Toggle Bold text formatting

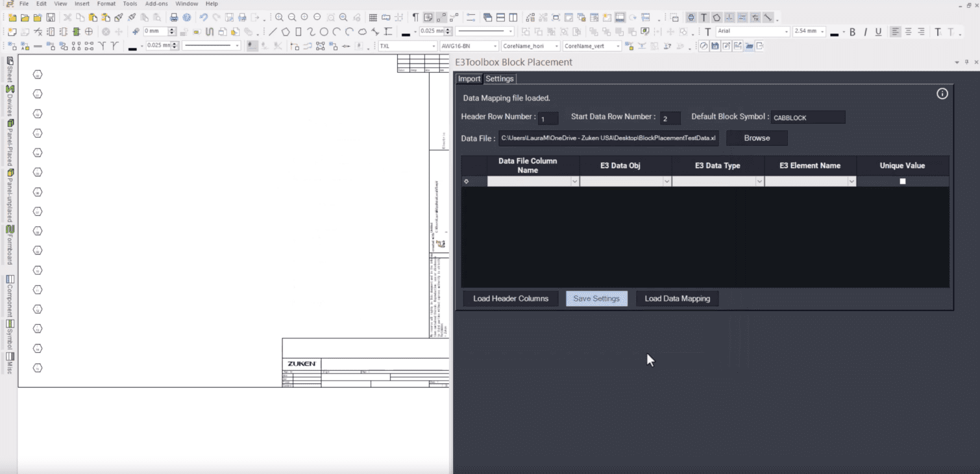[853, 32]
